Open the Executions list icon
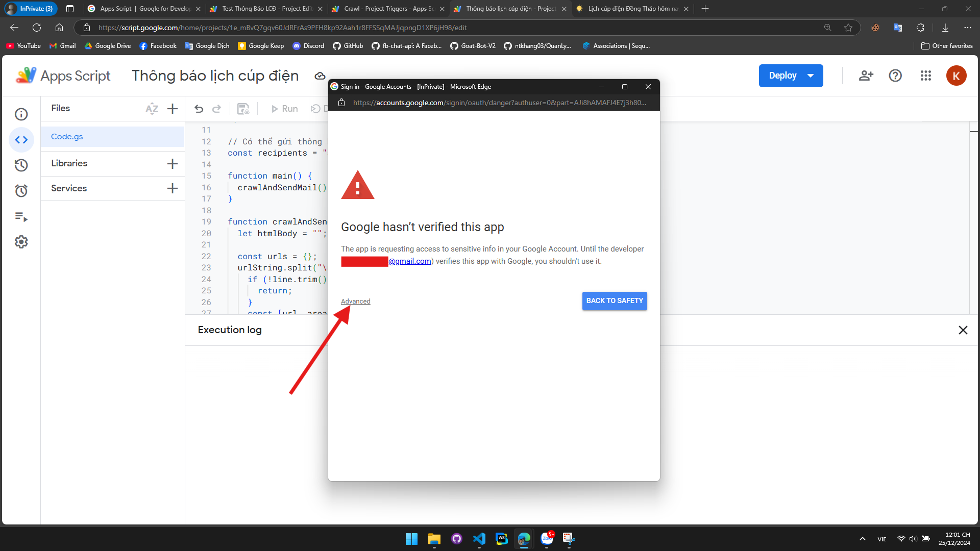This screenshot has width=980, height=551. click(x=21, y=217)
